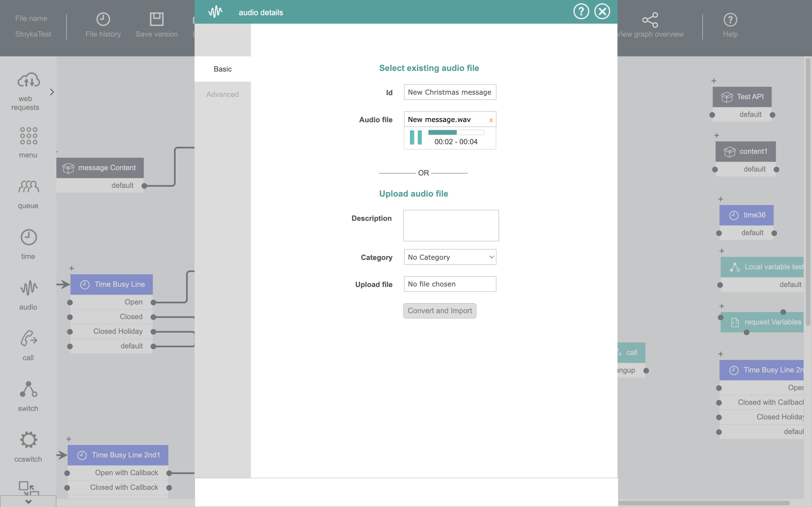Open the help icon in audio details header
Viewport: 812px width, 507px height.
[x=581, y=12]
